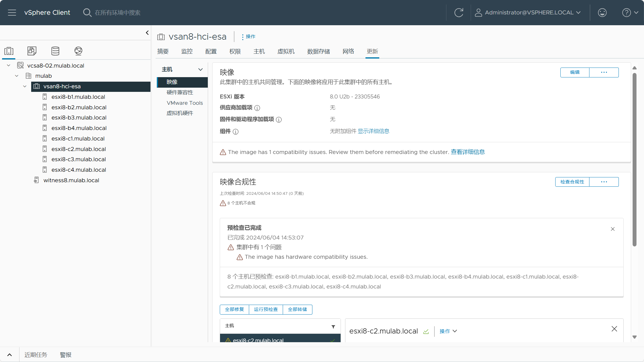644x362 pixels.
Task: Click the 主机 column filter icon
Action: (333, 327)
